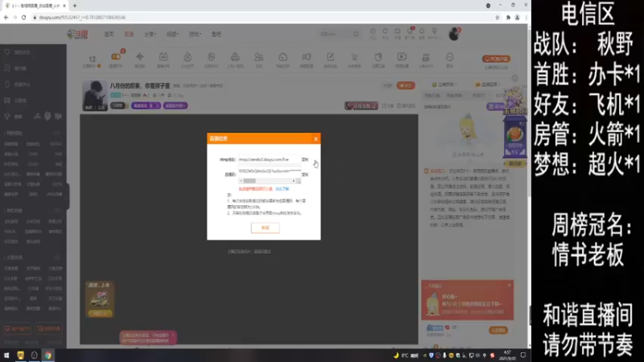Open the Chrome extensions puzzle icon
Viewport: 644px width, 362px height.
coord(508,17)
